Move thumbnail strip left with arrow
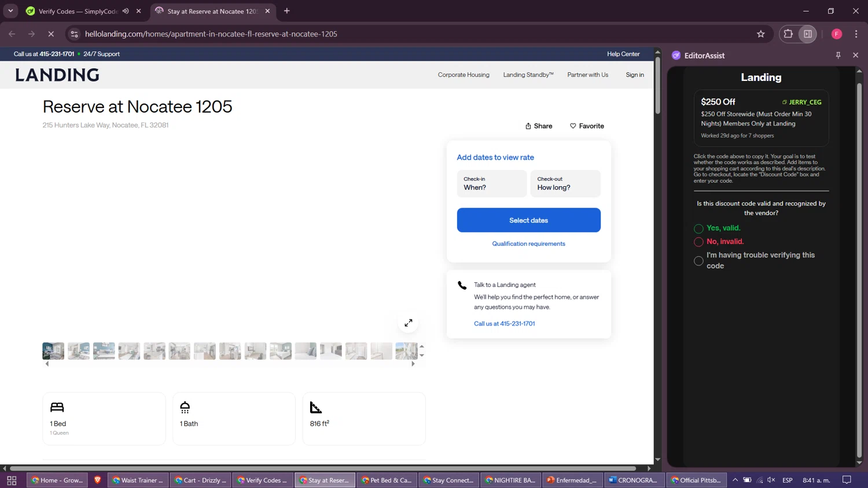The width and height of the screenshot is (868, 488). click(x=47, y=364)
